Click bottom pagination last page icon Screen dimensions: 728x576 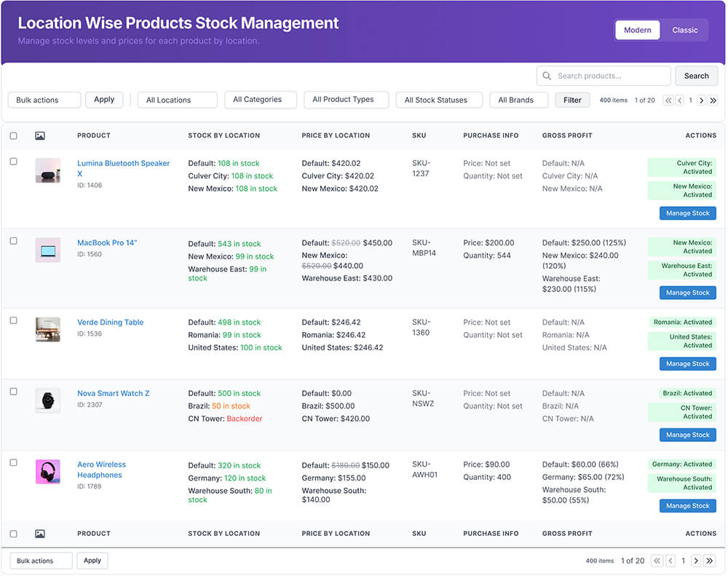tap(710, 561)
